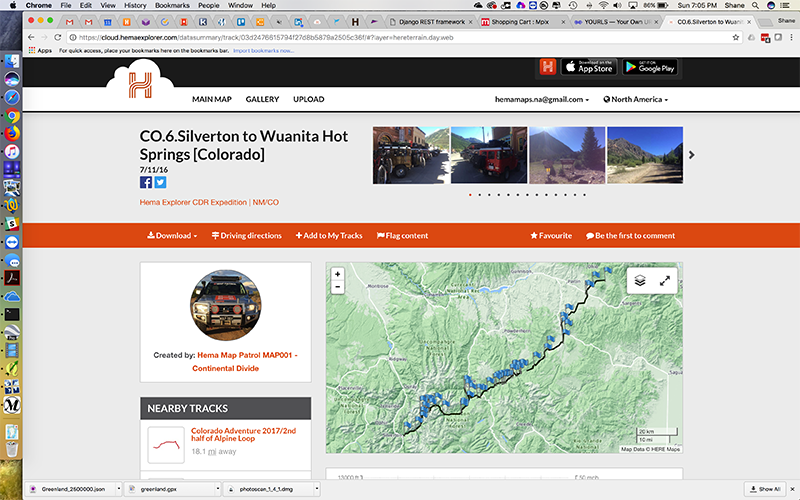This screenshot has width=800, height=500.
Task: Go to UPLOAD page
Action: click(x=309, y=99)
